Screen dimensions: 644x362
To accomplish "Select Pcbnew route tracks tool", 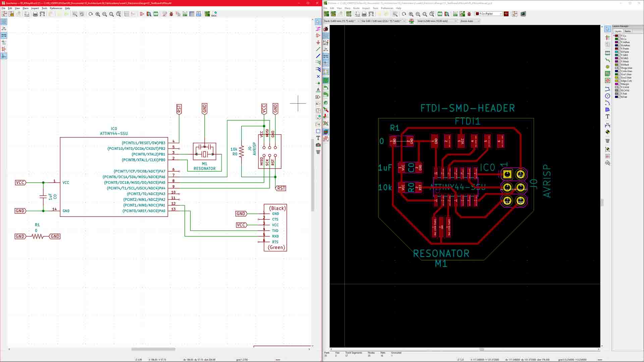I will point(607,60).
